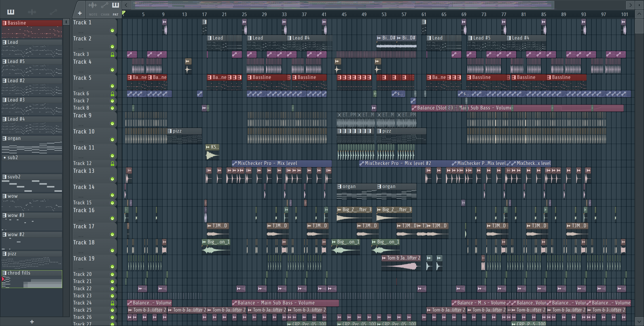The height and width of the screenshot is (326, 644).
Task: Jump to bar 33 on the timeline
Action: (x=284, y=14)
